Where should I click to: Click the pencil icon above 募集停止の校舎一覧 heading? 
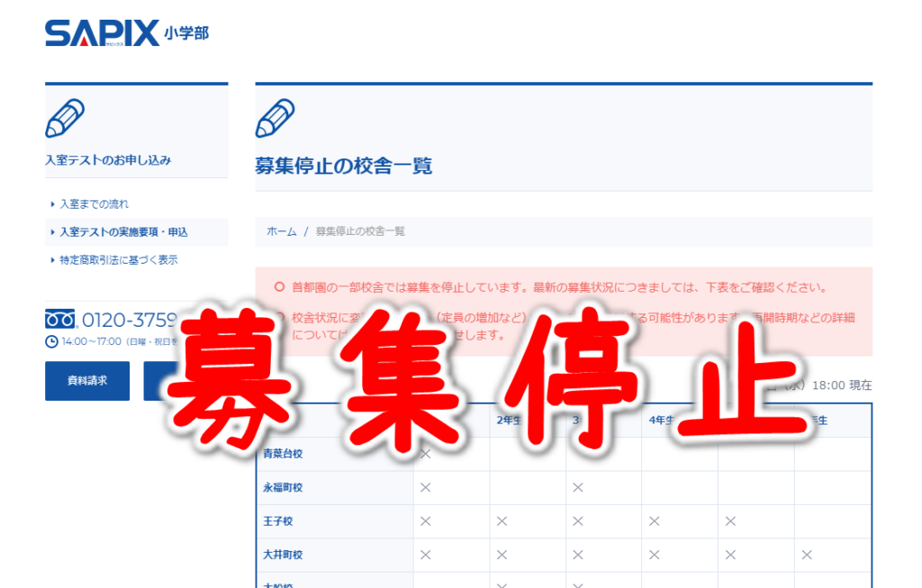tap(275, 115)
